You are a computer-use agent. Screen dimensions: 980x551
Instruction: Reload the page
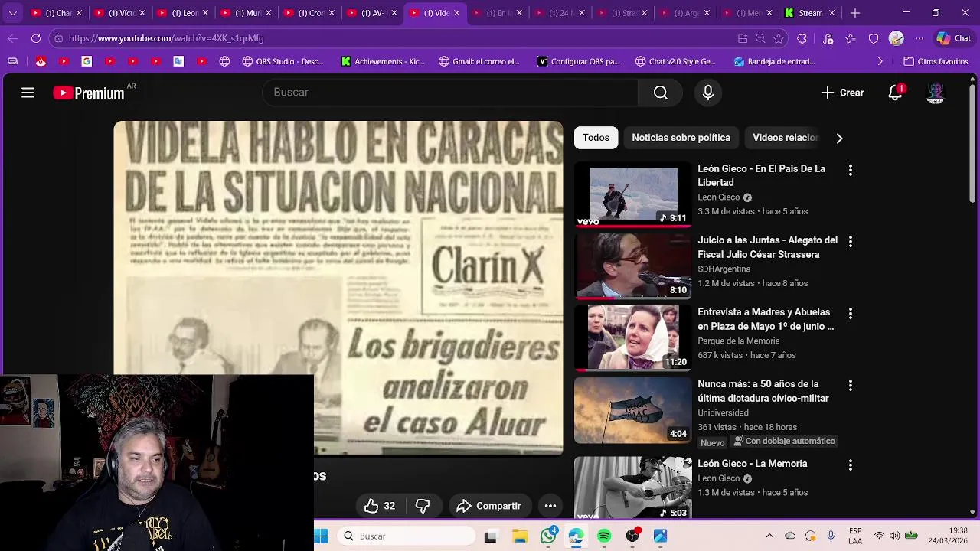coord(36,38)
